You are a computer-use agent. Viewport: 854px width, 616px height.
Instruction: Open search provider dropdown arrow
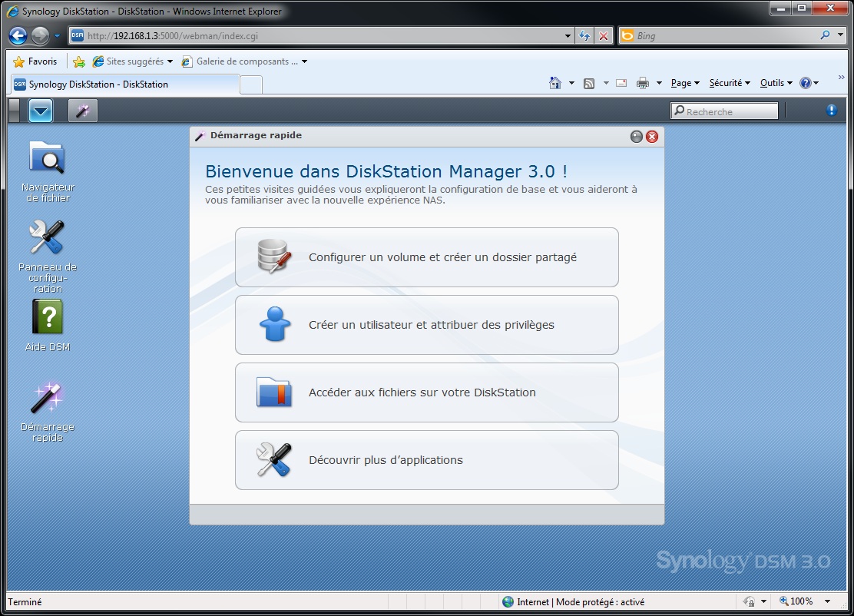[840, 35]
